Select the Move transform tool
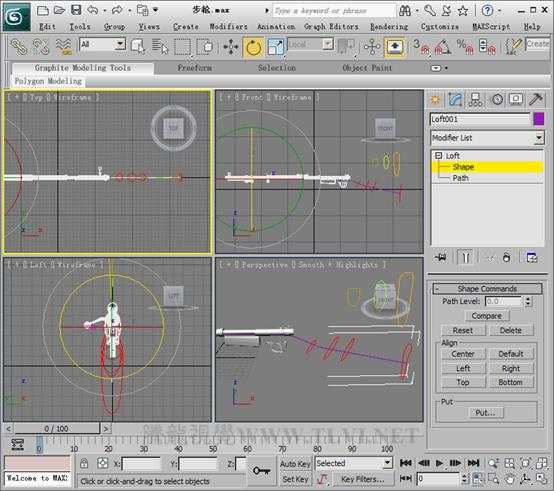554x491 pixels. (x=231, y=47)
